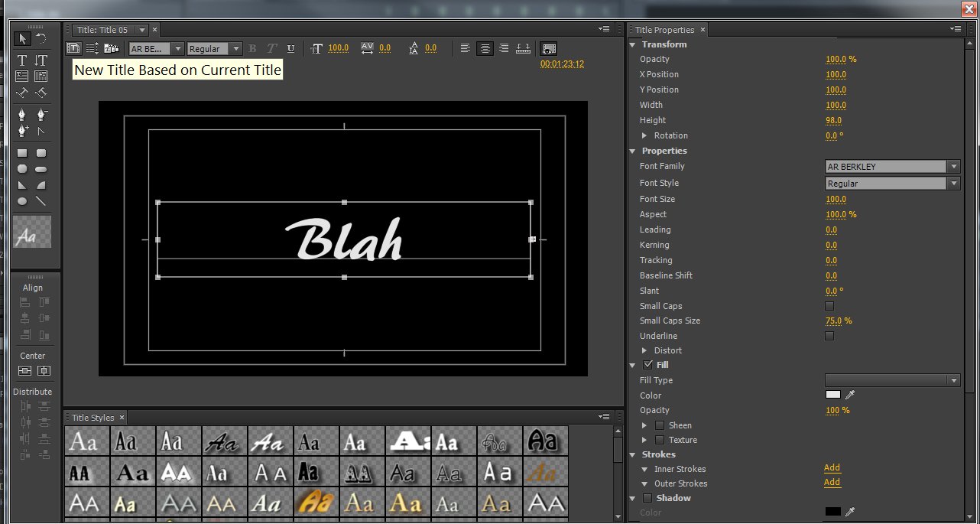This screenshot has height=524, width=980.
Task: Open the Fill Type dropdown
Action: [892, 380]
